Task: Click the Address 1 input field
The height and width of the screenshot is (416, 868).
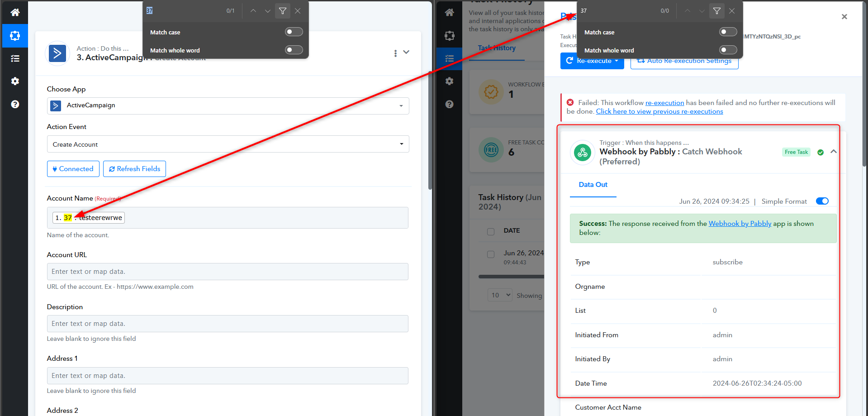Action: [x=228, y=376]
